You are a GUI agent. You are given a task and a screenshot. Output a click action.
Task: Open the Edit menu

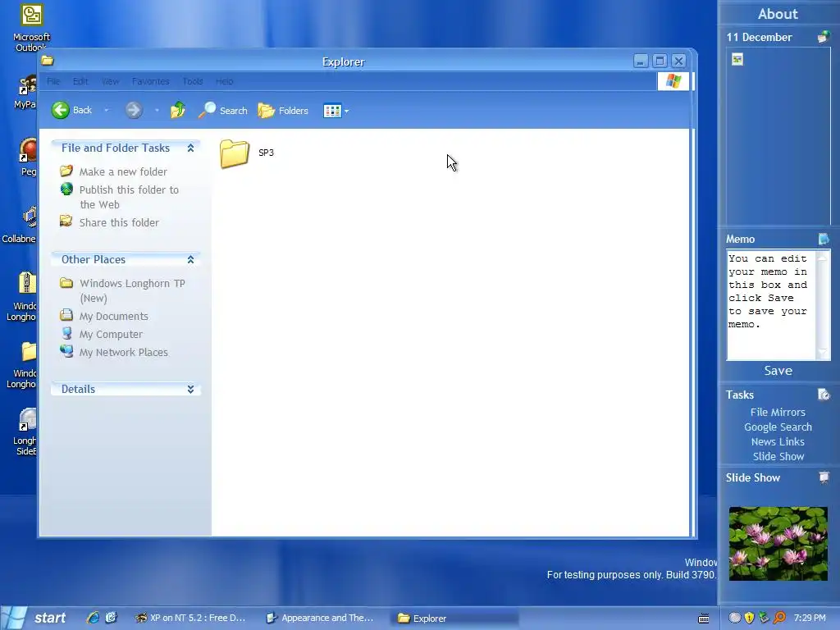pos(80,81)
